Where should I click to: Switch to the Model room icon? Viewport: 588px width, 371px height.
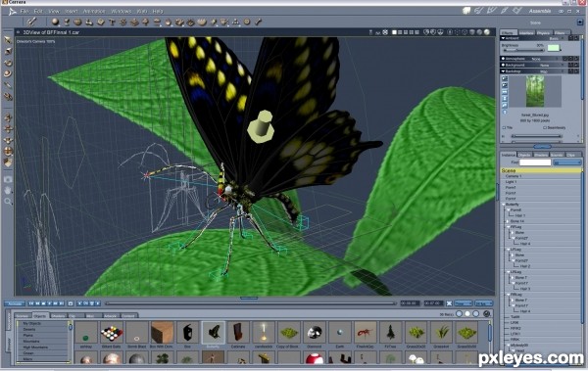(x=479, y=11)
